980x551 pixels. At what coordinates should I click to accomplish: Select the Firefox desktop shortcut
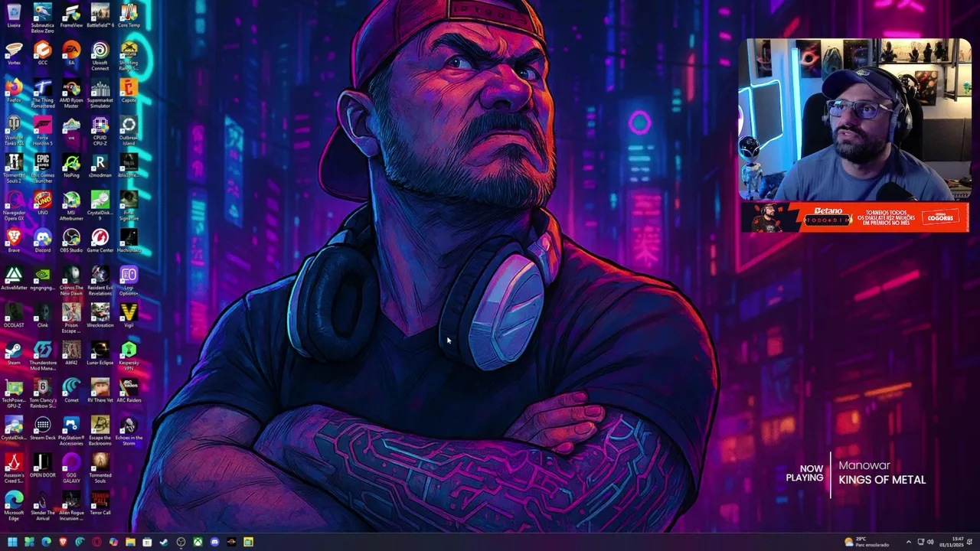tap(14, 91)
